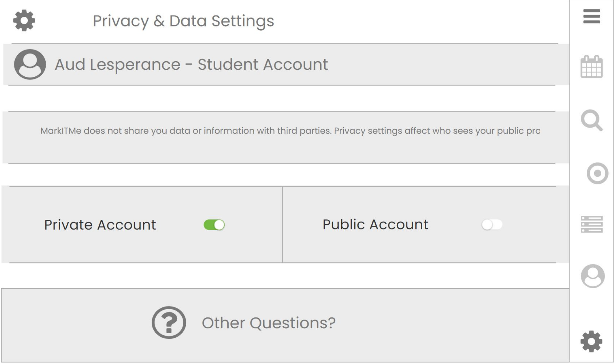
Task: Enable the Public Account toggle
Action: (x=492, y=225)
